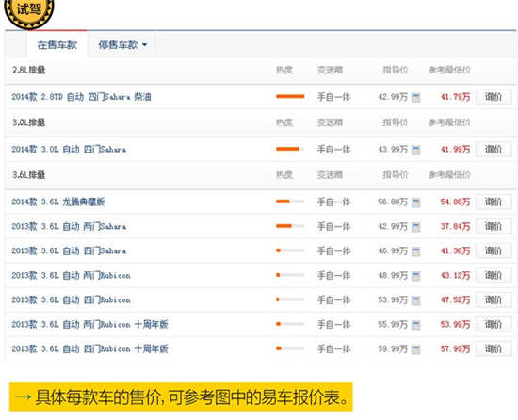This screenshot has height=420, width=518.
Task: Click calculator icon beside 42.99万 diesel Sahara price
Action: [416, 97]
